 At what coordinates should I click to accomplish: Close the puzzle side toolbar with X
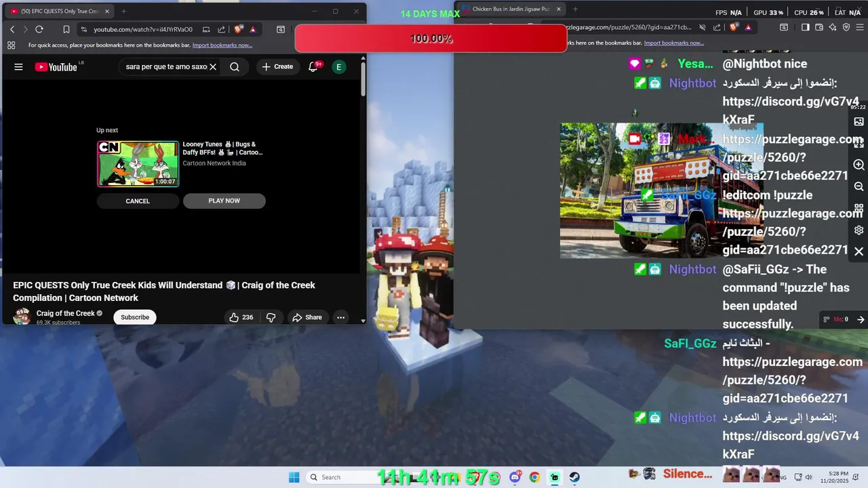(x=859, y=251)
